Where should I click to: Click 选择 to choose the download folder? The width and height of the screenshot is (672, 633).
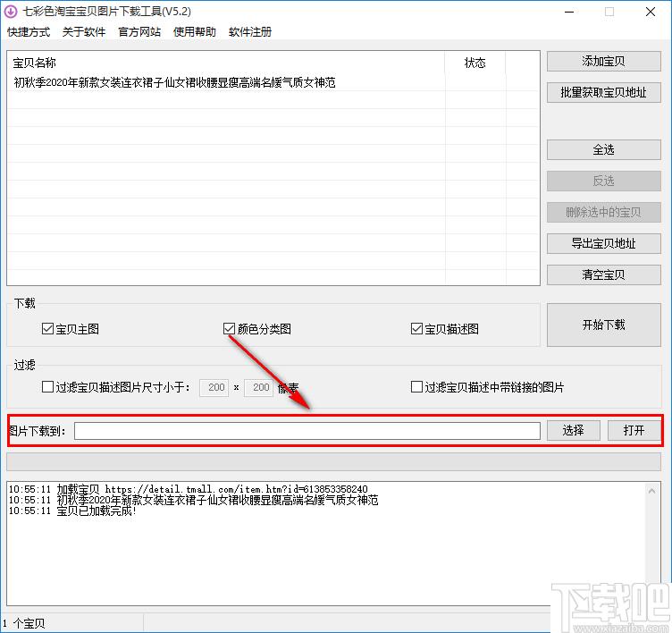[x=573, y=430]
